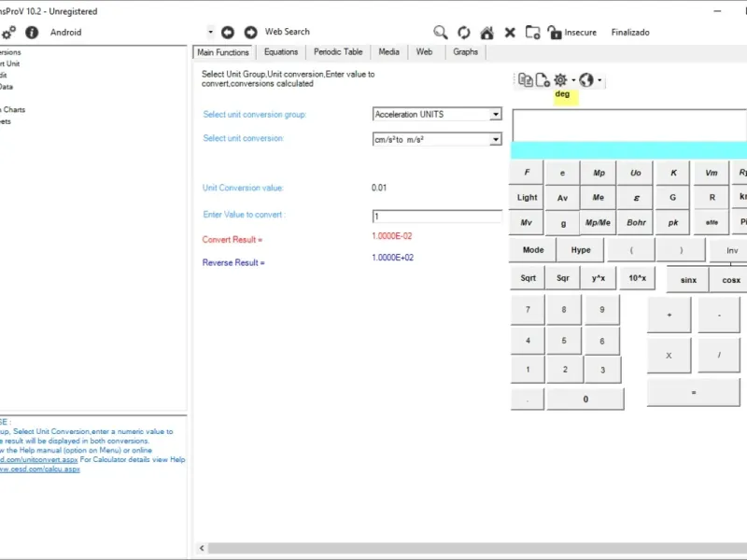Switch to the Media tab
747x560 pixels.
[x=388, y=52]
